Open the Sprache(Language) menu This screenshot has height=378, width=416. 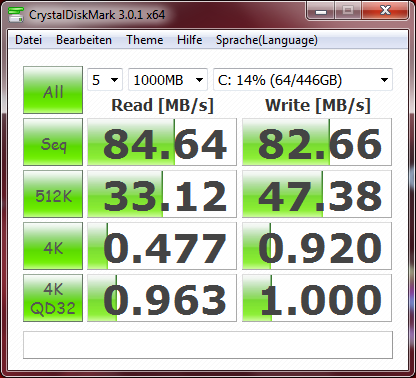click(x=267, y=40)
